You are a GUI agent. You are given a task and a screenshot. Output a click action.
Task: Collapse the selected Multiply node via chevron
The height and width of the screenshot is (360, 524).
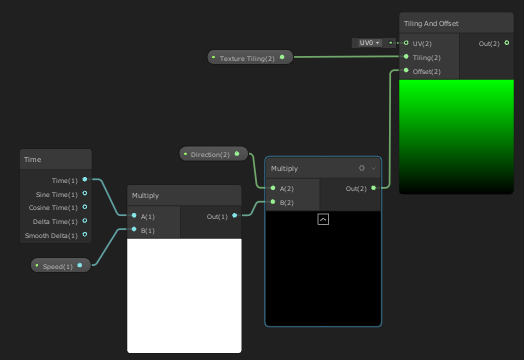[x=373, y=168]
